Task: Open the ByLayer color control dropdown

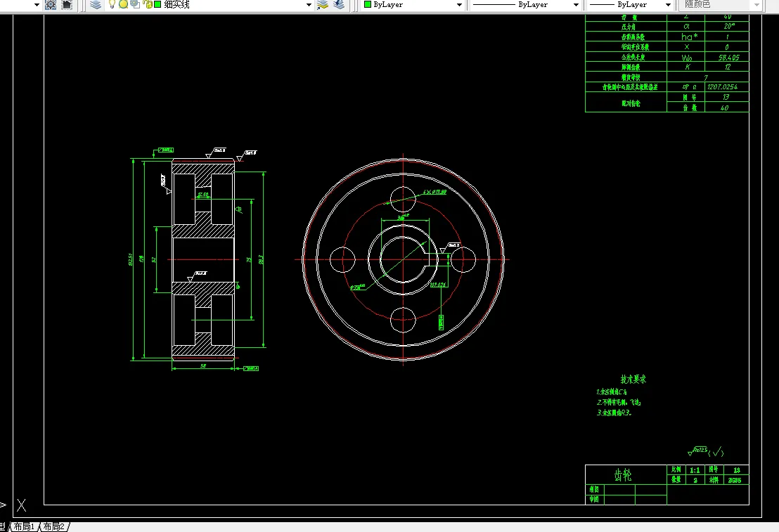Action: (x=460, y=4)
